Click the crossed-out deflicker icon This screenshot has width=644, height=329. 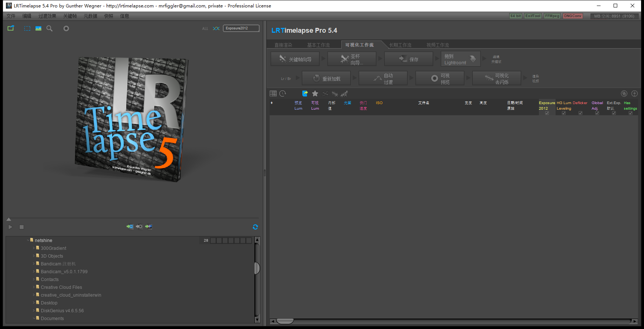344,94
